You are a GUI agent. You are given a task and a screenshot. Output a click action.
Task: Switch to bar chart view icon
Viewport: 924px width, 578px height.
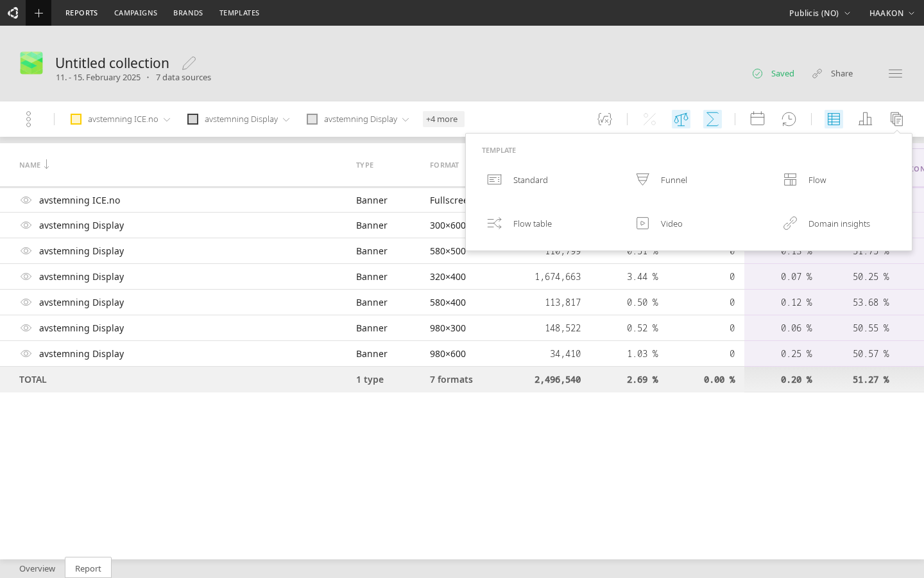tap(865, 119)
